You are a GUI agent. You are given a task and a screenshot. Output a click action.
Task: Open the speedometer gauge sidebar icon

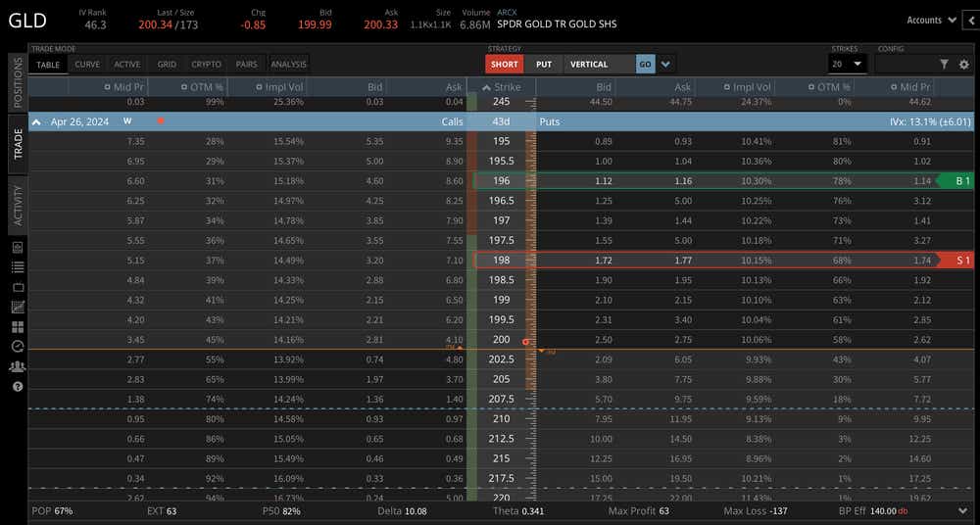coord(18,347)
